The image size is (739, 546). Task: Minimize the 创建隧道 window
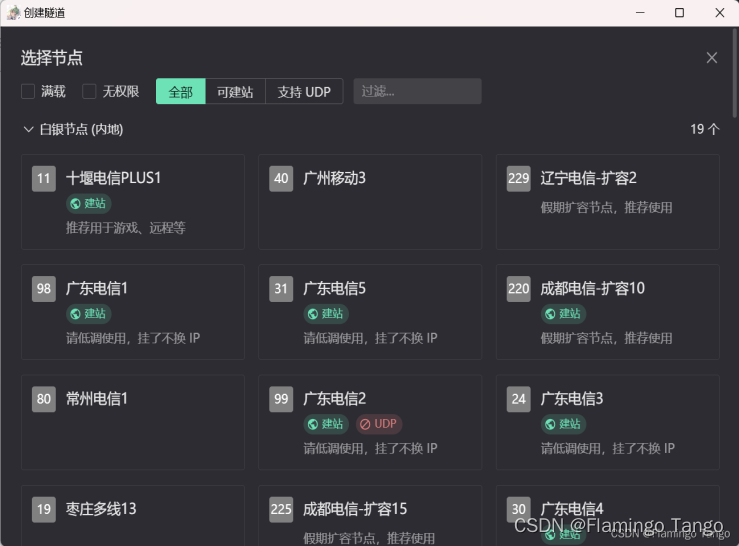click(x=640, y=13)
